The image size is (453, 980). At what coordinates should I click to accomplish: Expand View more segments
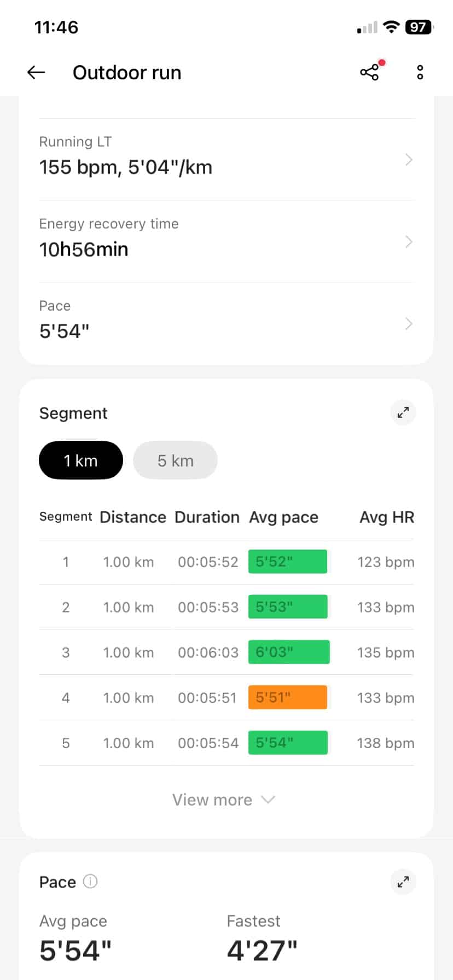pos(223,800)
